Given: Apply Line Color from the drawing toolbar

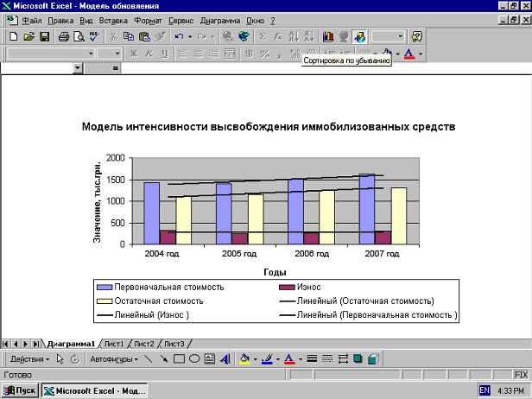Looking at the screenshot, I should pyautogui.click(x=268, y=359).
